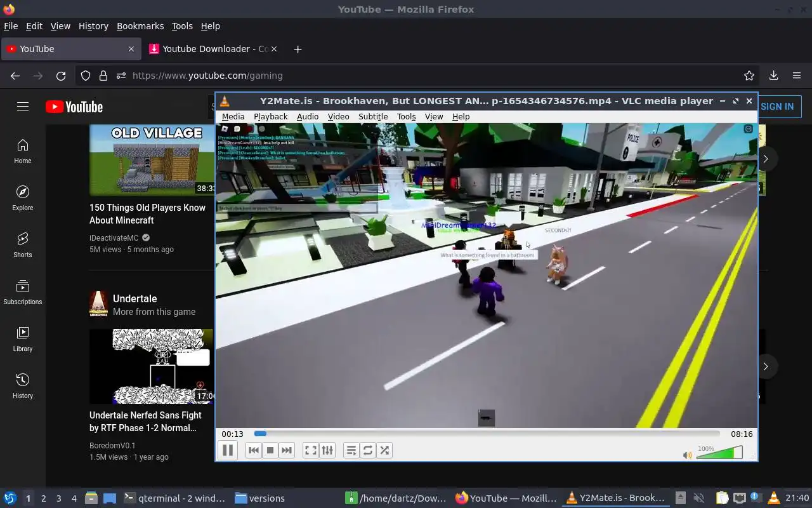Toggle YouTube sidebar guide menu
This screenshot has height=508, width=812.
23,107
